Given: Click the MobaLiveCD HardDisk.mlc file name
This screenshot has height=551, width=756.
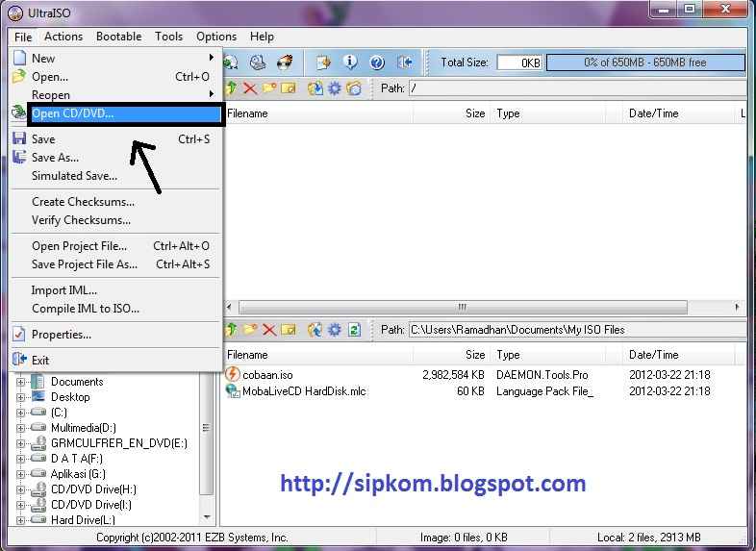Looking at the screenshot, I should [304, 391].
